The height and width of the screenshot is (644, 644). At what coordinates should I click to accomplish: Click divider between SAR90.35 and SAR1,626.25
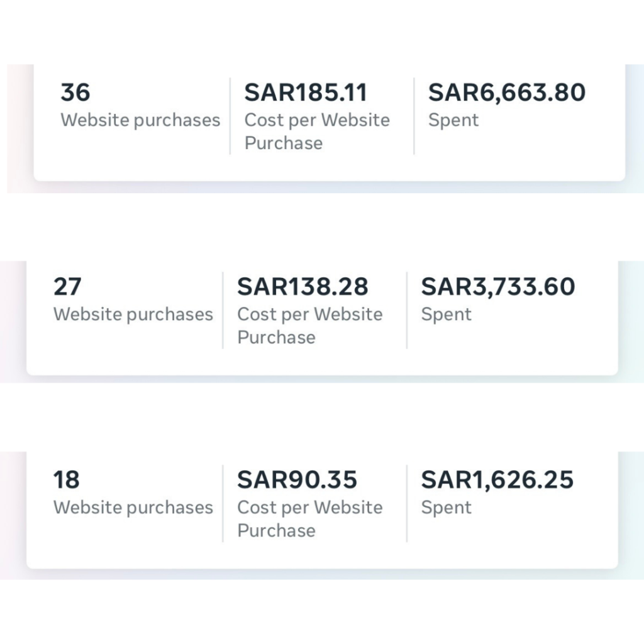pyautogui.click(x=407, y=504)
